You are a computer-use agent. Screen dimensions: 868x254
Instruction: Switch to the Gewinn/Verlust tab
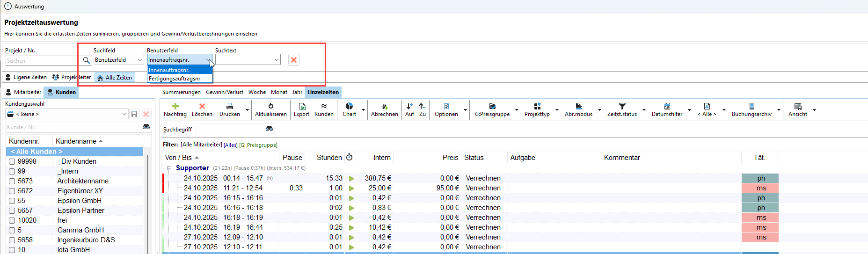[x=224, y=92]
